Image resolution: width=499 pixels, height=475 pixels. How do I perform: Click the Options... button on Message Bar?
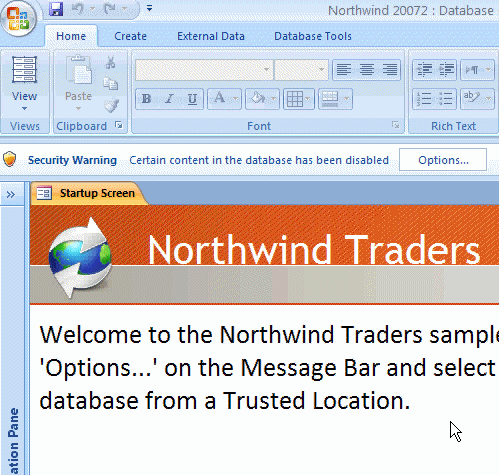[443, 160]
